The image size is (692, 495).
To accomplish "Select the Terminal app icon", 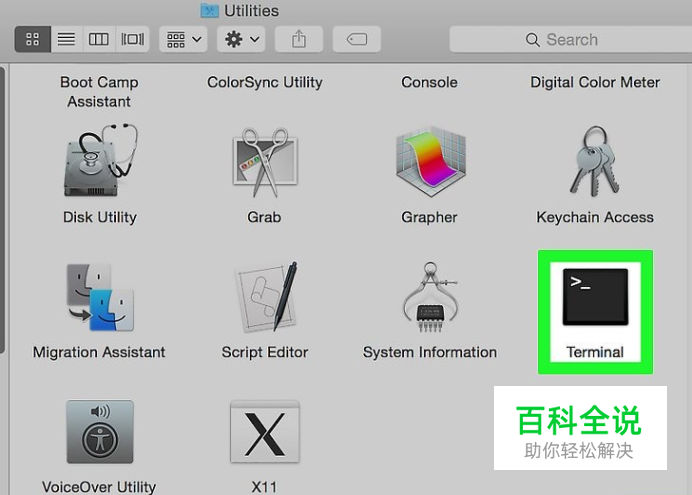I will coord(595,297).
